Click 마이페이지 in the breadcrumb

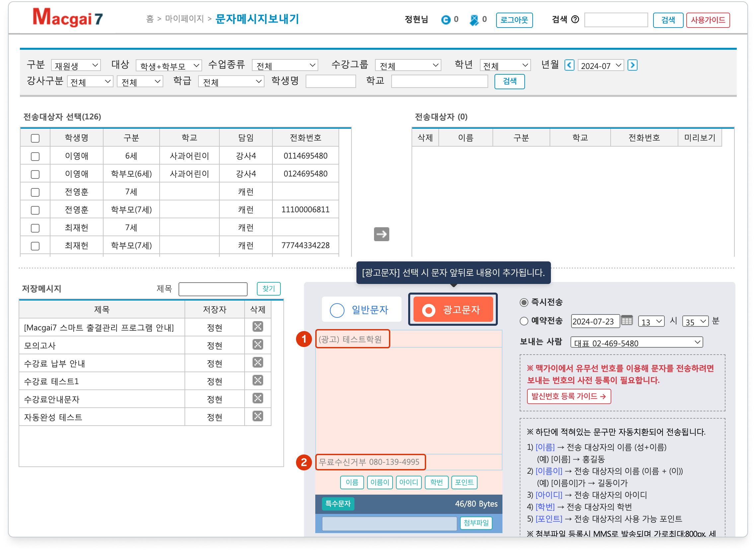[x=185, y=19]
